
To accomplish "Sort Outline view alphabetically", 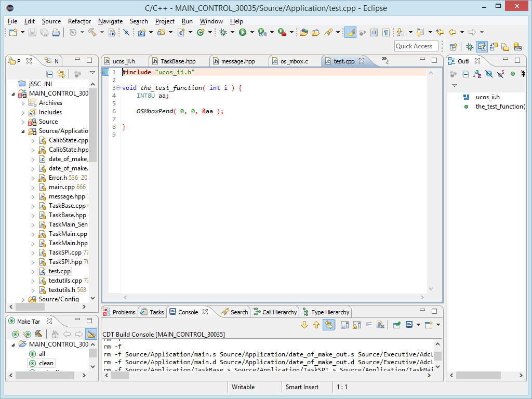I will coord(477,74).
